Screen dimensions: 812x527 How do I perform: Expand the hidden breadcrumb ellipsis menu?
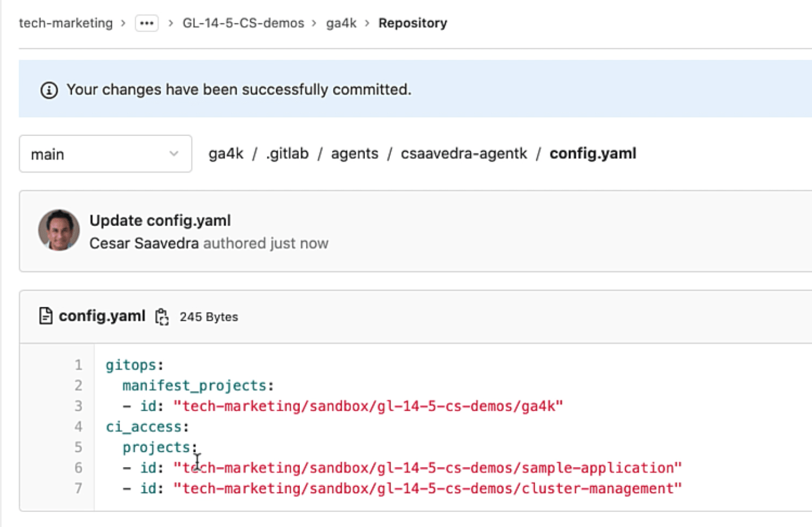[146, 23]
